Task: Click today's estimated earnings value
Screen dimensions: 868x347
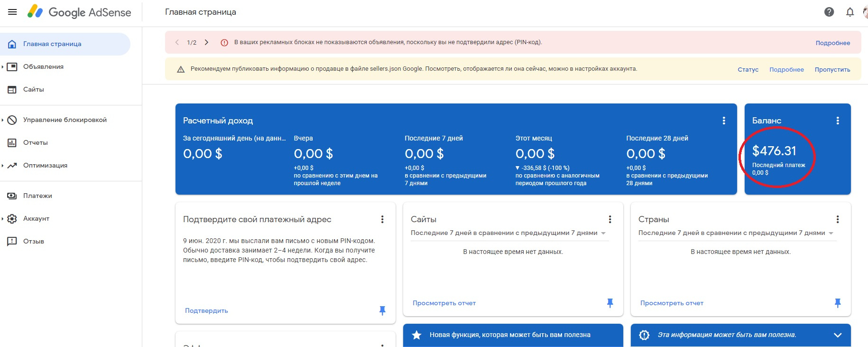Action: (203, 154)
